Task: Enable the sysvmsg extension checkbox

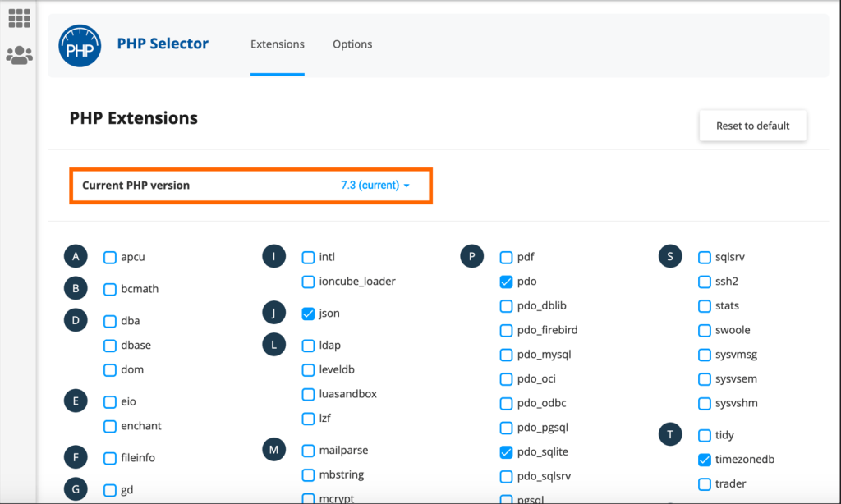Action: point(705,355)
